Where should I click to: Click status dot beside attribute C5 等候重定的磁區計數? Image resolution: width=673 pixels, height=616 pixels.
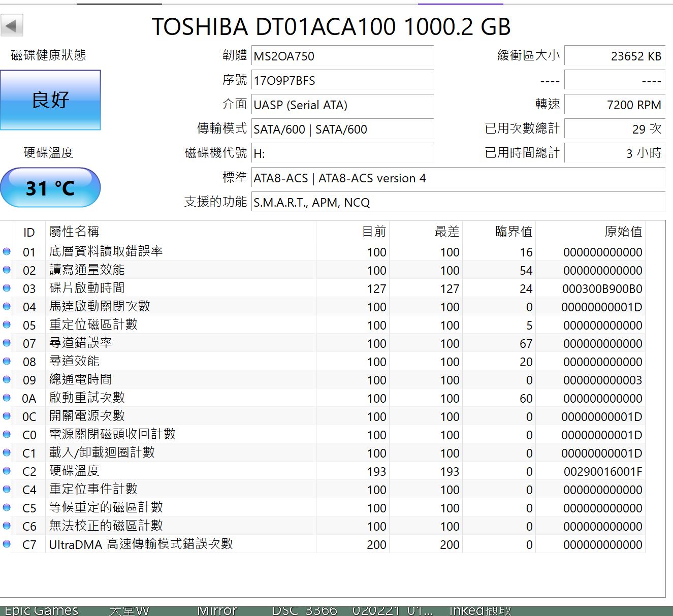7,507
